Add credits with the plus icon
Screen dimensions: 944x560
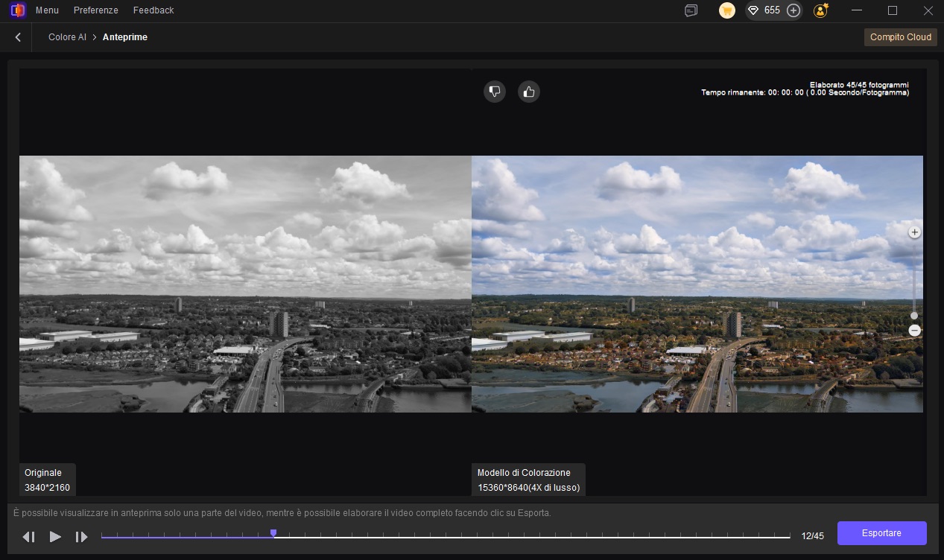click(793, 10)
